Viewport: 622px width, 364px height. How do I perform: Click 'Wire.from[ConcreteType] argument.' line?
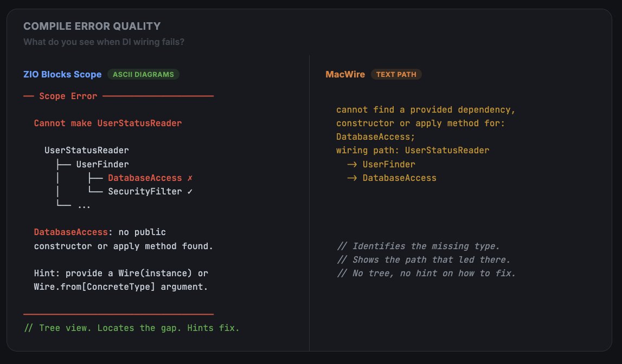click(120, 287)
